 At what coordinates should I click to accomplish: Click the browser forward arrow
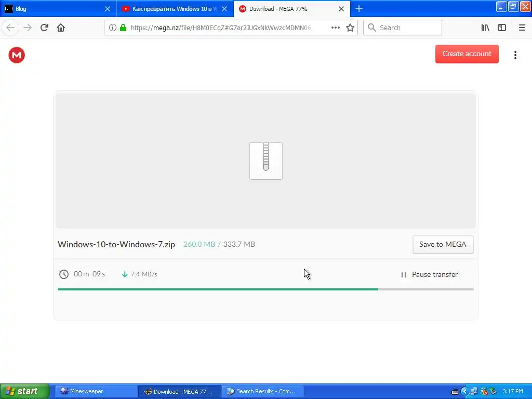pyautogui.click(x=28, y=28)
